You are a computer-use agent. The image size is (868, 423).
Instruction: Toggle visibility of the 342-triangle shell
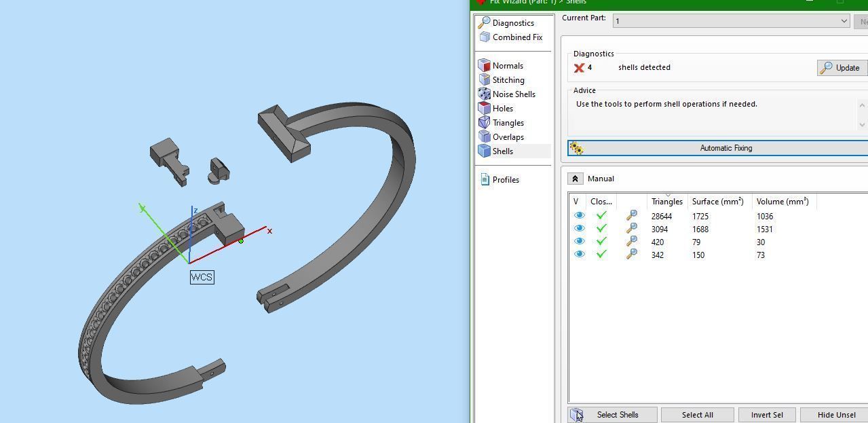pos(579,255)
